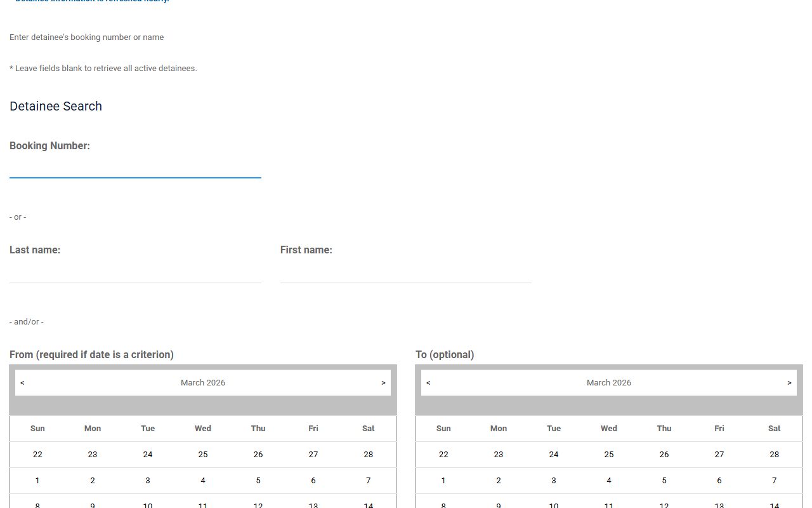The width and height of the screenshot is (812, 508).
Task: Choose February 28 in To calendar
Action: point(774,455)
